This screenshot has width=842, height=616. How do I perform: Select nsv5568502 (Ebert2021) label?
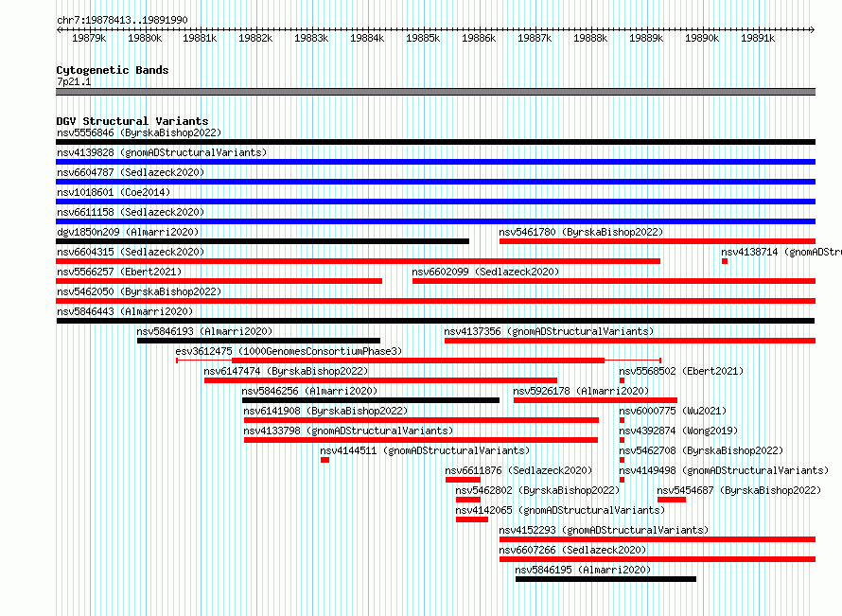coord(681,371)
